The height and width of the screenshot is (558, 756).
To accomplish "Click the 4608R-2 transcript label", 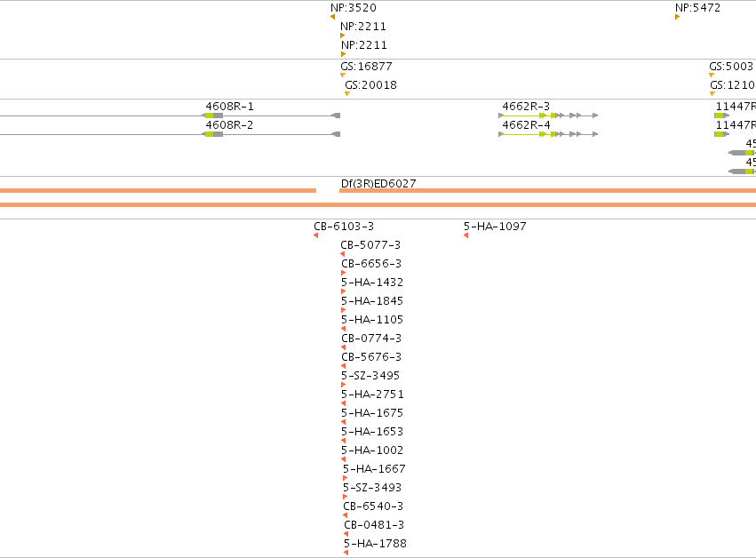I will 229,125.
